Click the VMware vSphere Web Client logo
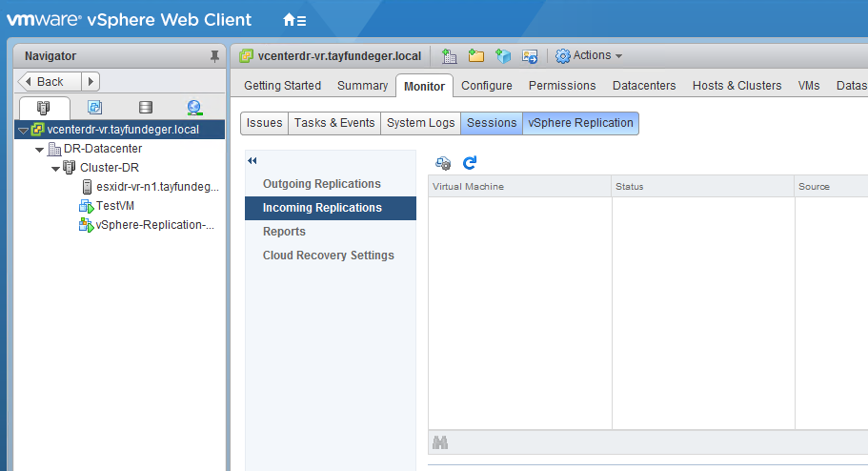Viewport: 868px width, 471px height. tap(129, 20)
